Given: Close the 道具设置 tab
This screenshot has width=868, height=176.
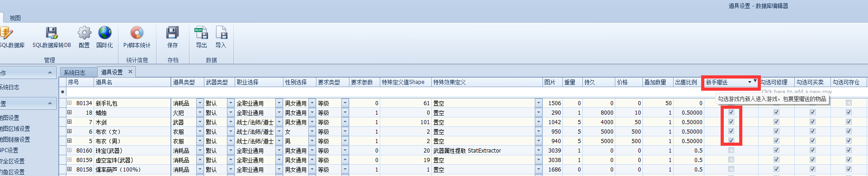Looking at the screenshot, I should tap(130, 72).
